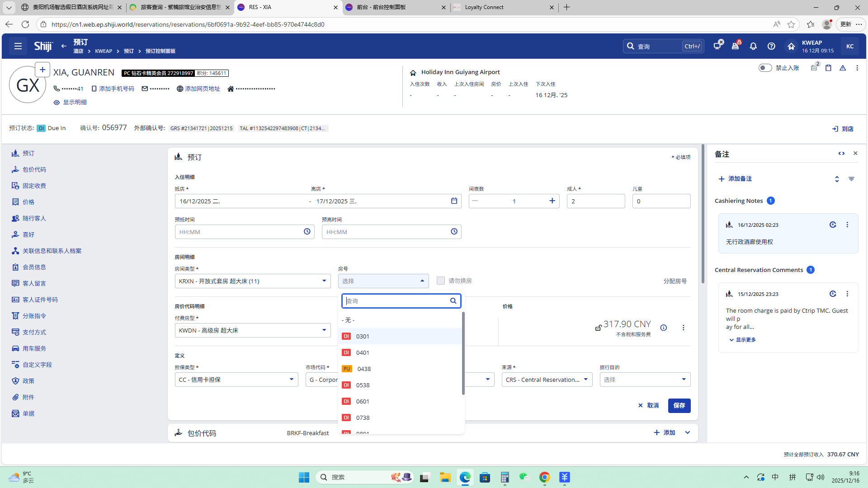Viewport: 868px width, 488px height.
Task: Click the 保存 save button
Action: coord(679,405)
